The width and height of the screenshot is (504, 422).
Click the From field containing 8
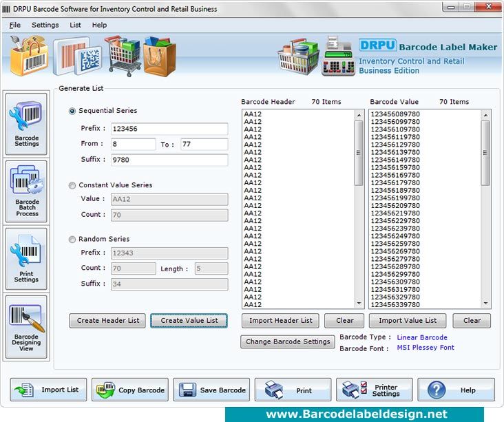pos(134,144)
